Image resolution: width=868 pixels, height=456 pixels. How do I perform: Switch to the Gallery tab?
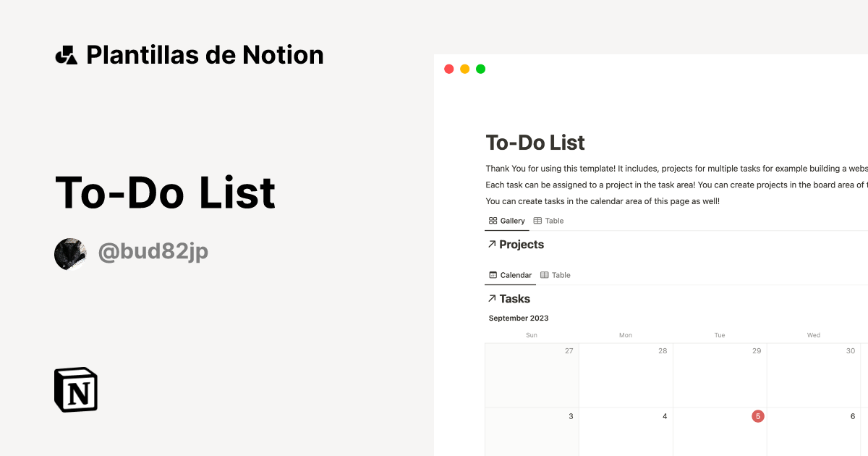507,220
